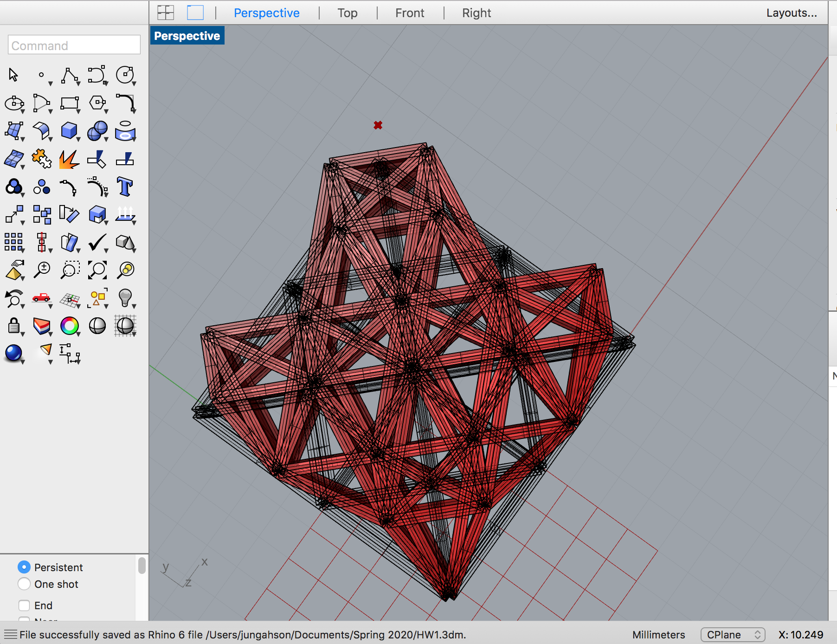Image resolution: width=837 pixels, height=644 pixels.
Task: Select the Arc tool
Action: (41, 103)
